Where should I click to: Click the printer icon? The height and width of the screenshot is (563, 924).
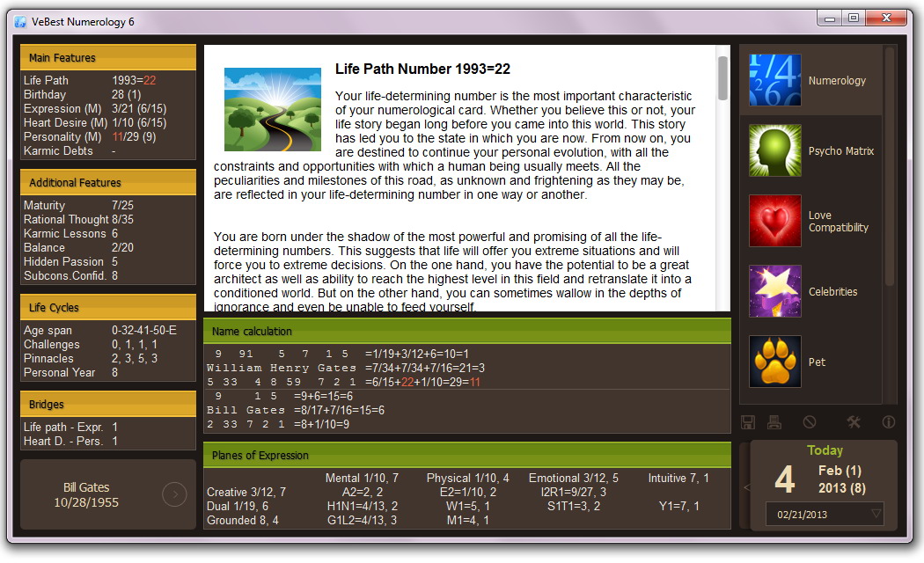[774, 421]
